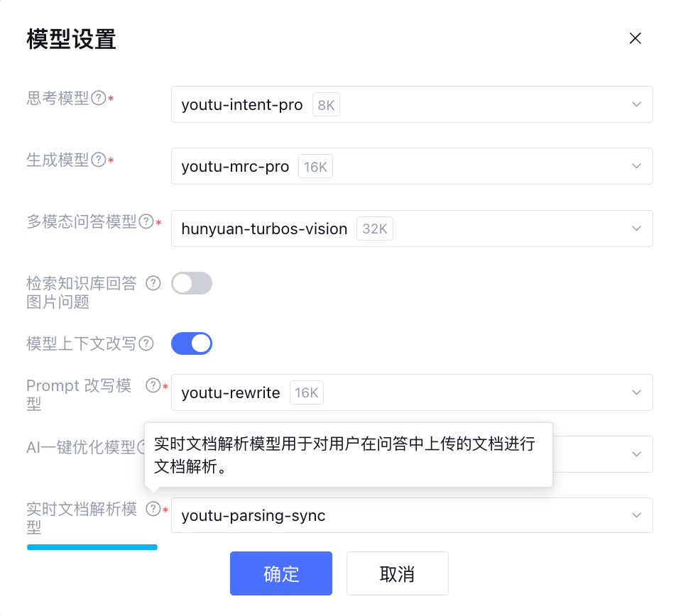The height and width of the screenshot is (616, 676).
Task: Enable the 检索知识库回答图片问题 switch
Action: click(192, 283)
